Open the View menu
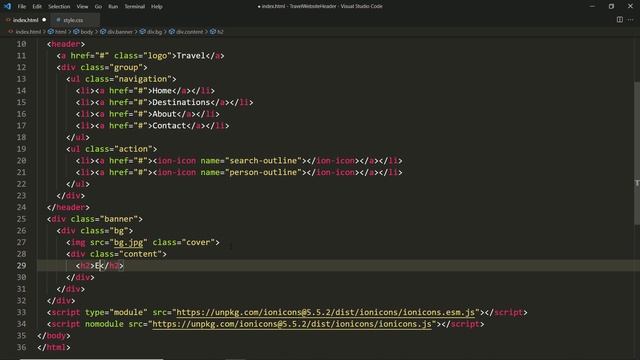Viewport: 640px width, 360px height. [82, 7]
